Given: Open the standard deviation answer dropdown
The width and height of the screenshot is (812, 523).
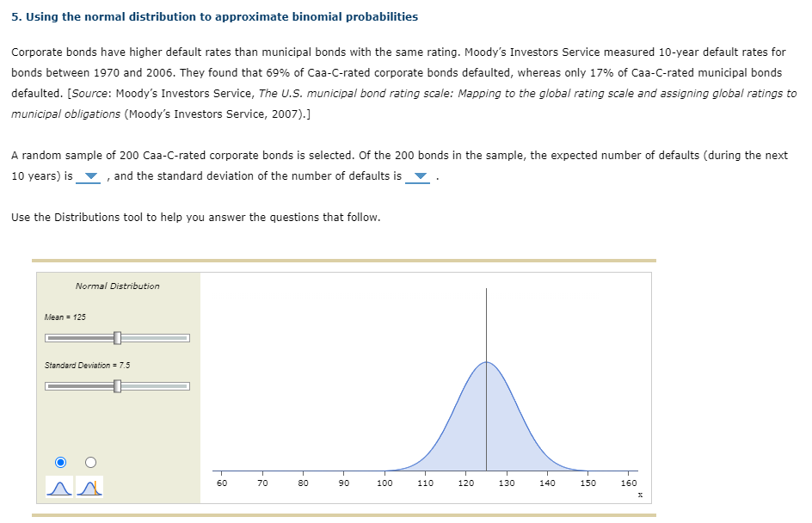Looking at the screenshot, I should tap(419, 176).
